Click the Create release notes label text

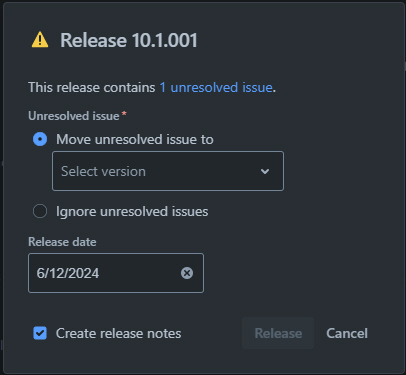(119, 333)
